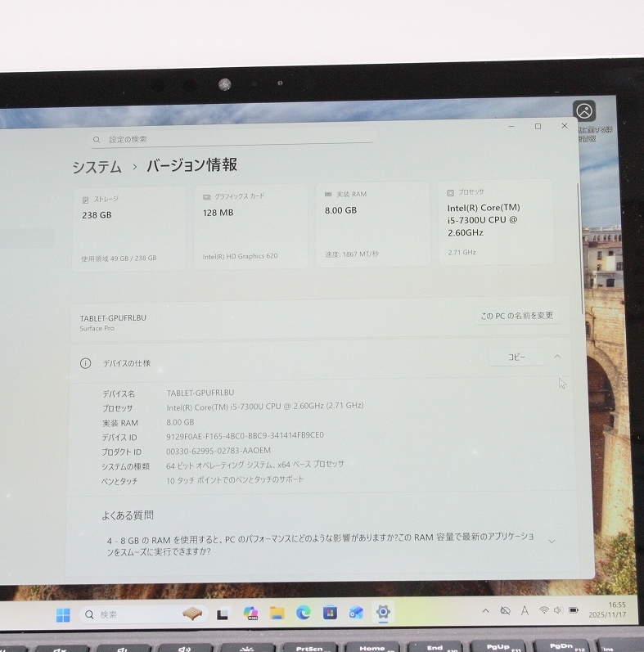Click the search magnifier icon in Settings
The width and height of the screenshot is (644, 652).
coord(97,140)
